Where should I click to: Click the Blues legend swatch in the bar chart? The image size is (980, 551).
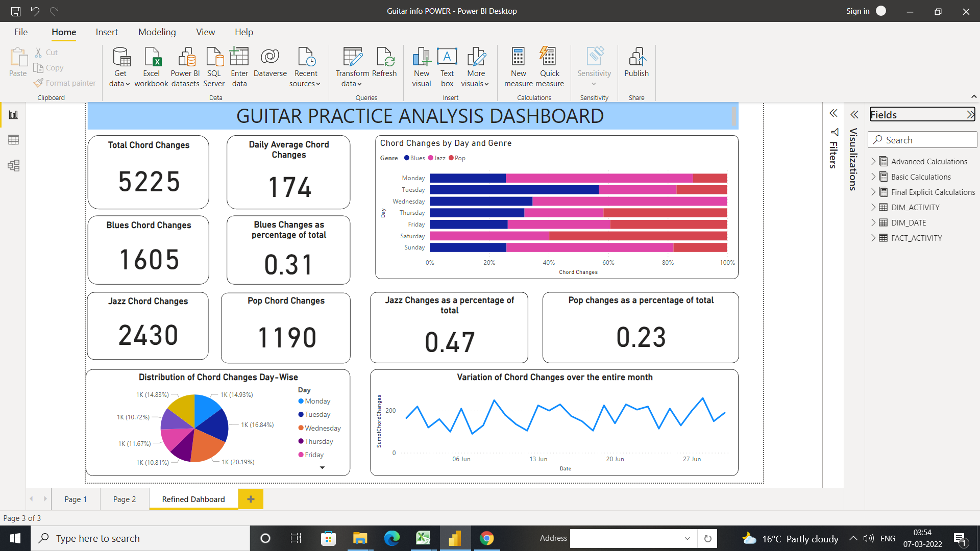click(x=407, y=158)
